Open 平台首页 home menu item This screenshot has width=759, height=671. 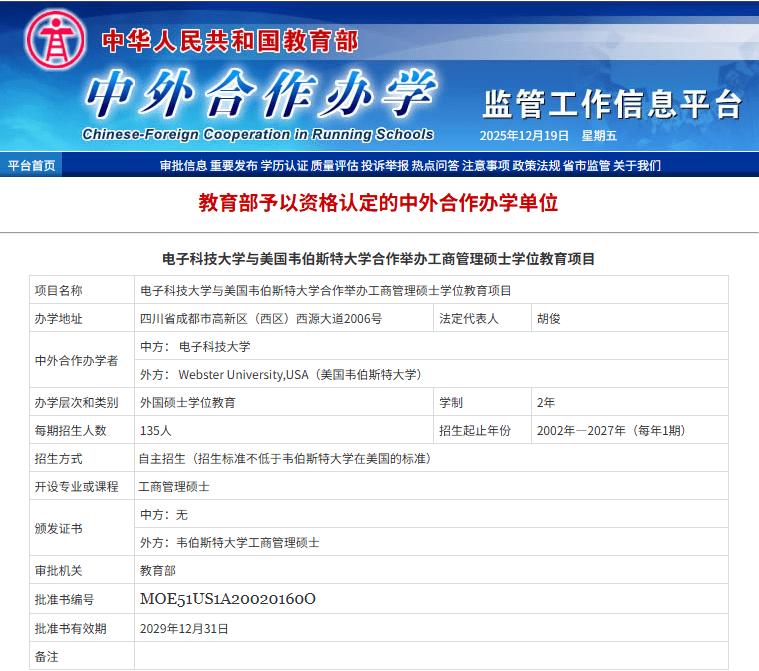point(31,166)
